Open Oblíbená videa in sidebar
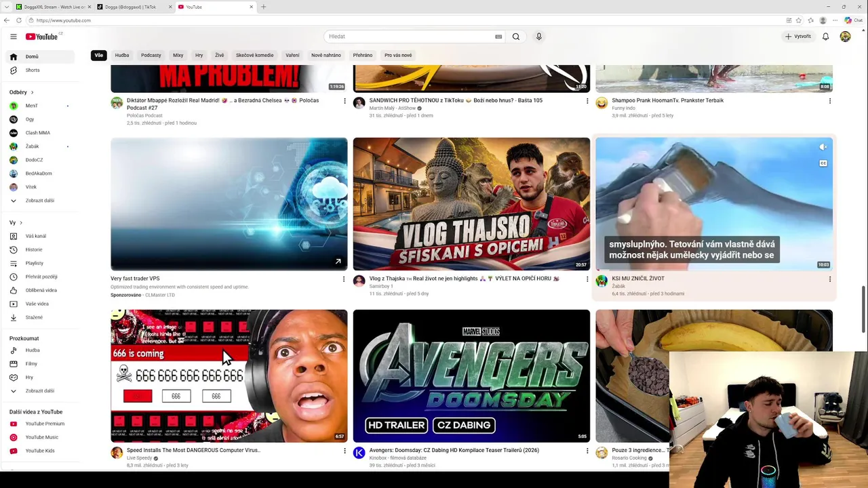Screen dimensions: 868x488 41,290
